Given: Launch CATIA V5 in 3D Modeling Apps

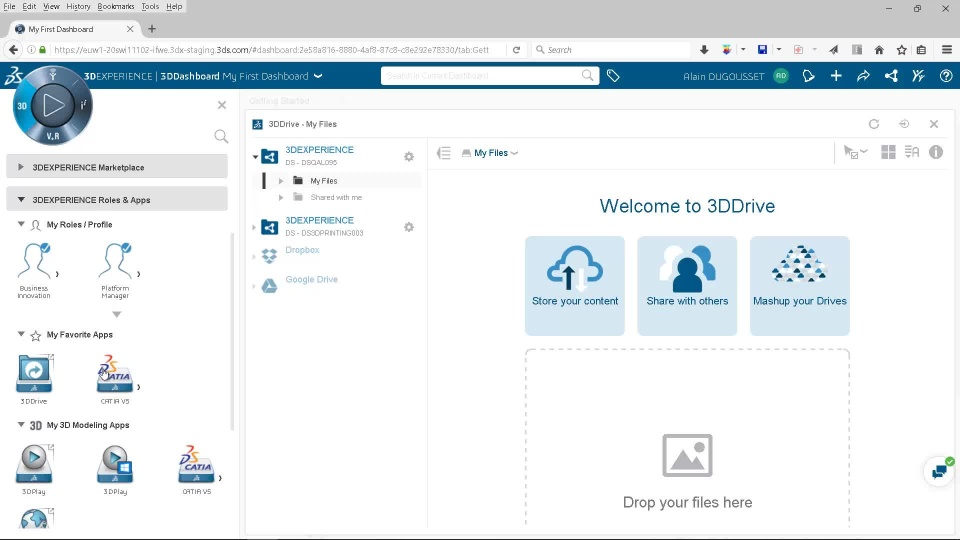Looking at the screenshot, I should click(x=196, y=464).
